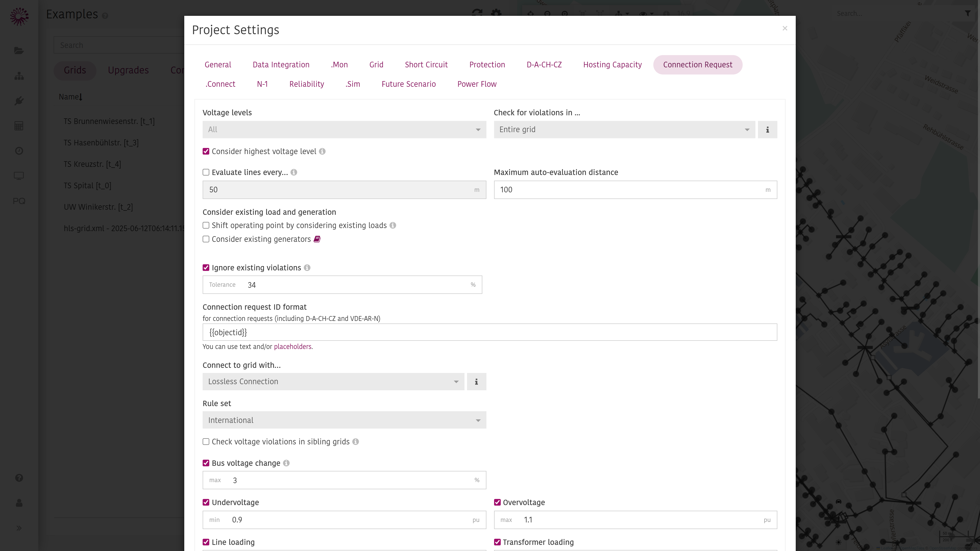
Task: Uncheck Consider highest voltage level
Action: [206, 151]
